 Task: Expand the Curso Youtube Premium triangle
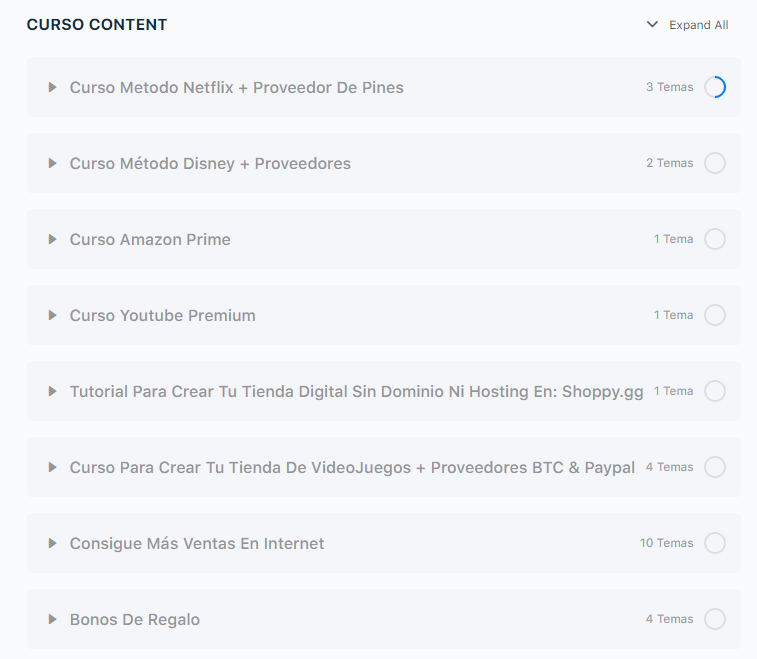(x=53, y=315)
